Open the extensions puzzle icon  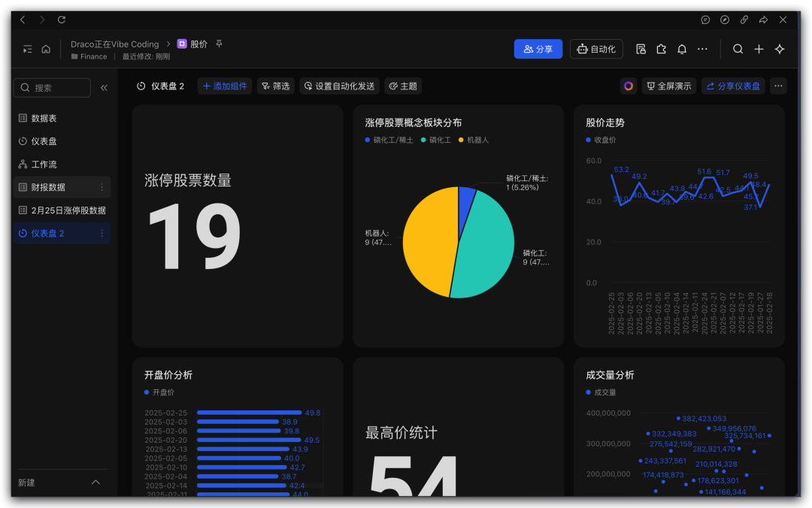coord(662,49)
